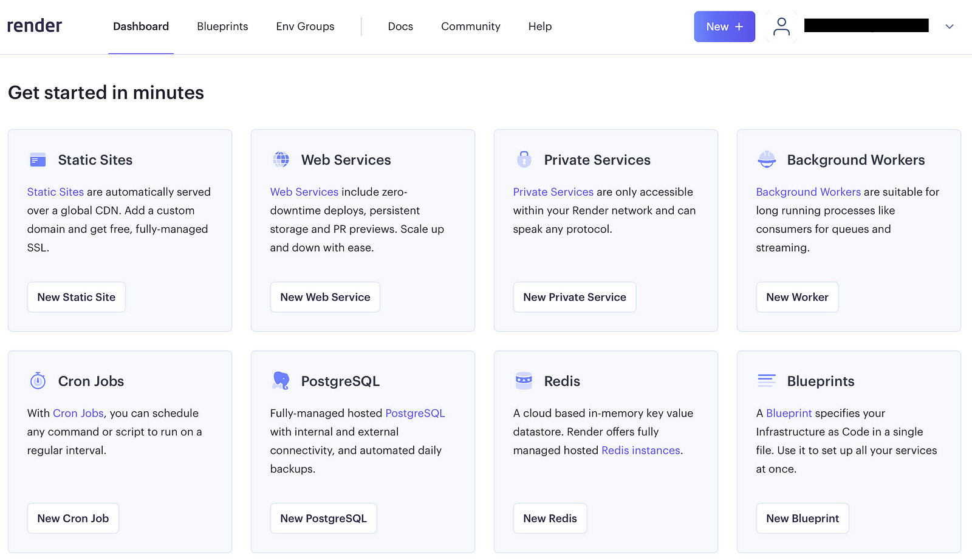Open the Env Groups tab

[305, 27]
